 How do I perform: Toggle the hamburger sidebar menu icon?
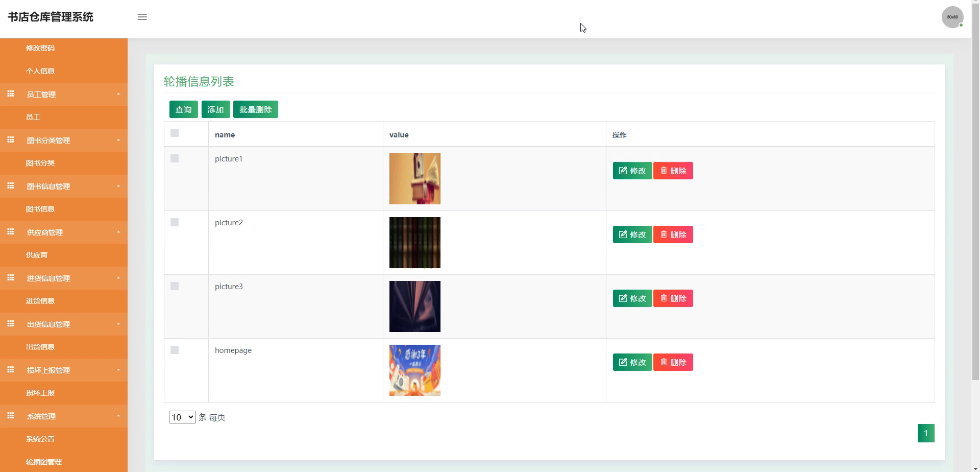pos(142,17)
